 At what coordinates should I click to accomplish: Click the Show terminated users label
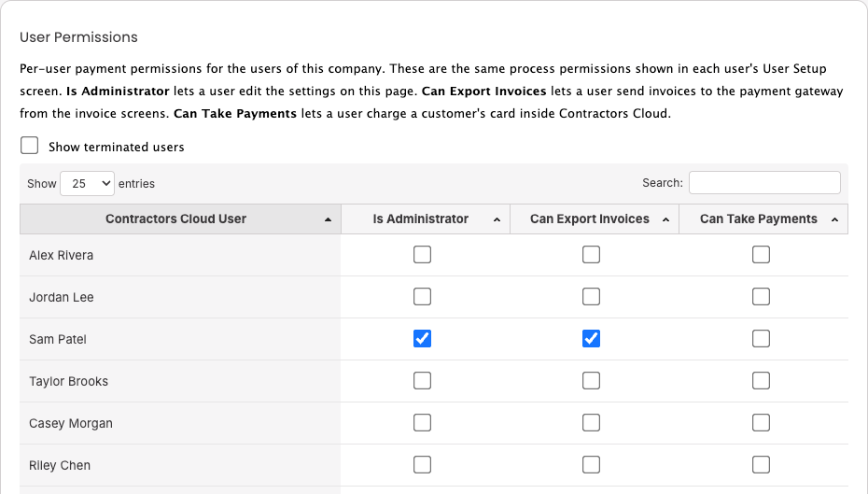117,147
